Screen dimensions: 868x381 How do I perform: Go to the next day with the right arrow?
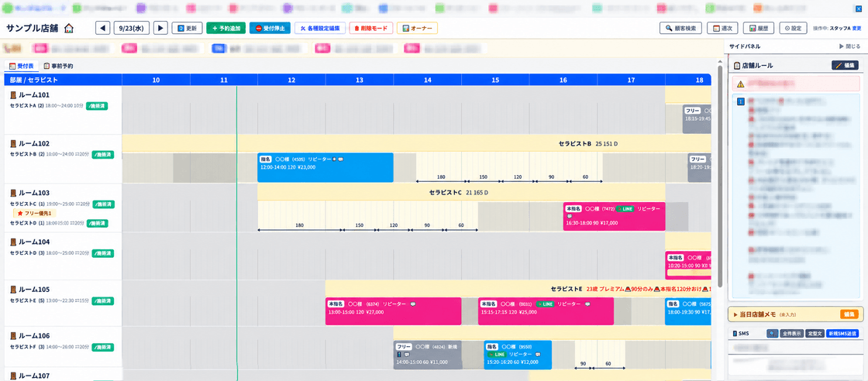[160, 28]
